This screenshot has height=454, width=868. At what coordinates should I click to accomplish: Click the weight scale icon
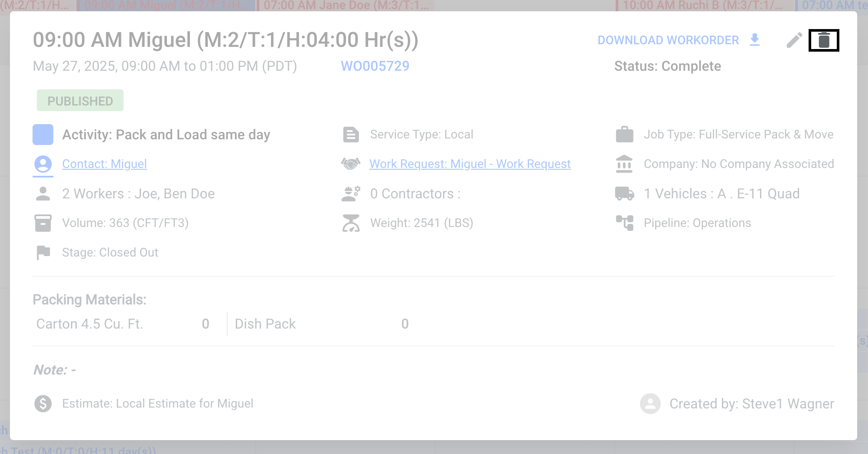pyautogui.click(x=351, y=223)
